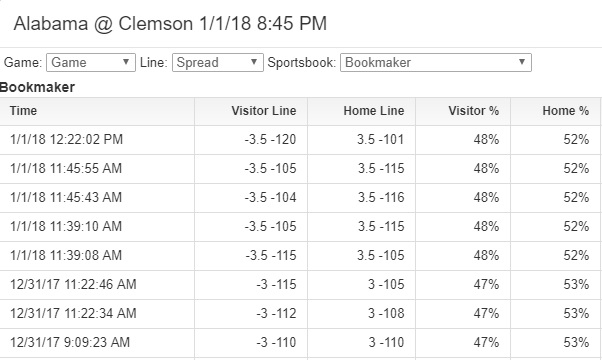Open the Game dropdown
602x360 pixels.
(91, 63)
